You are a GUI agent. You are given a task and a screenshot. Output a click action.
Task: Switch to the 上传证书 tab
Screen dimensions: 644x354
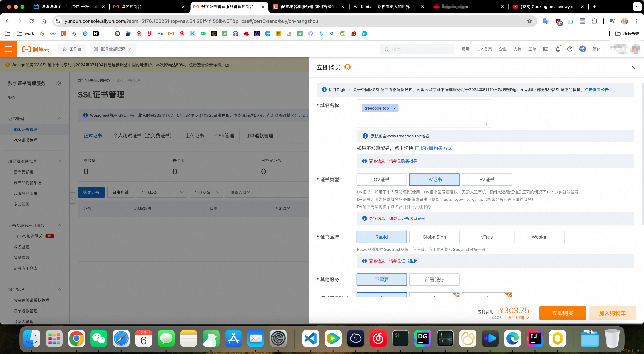pyautogui.click(x=195, y=136)
